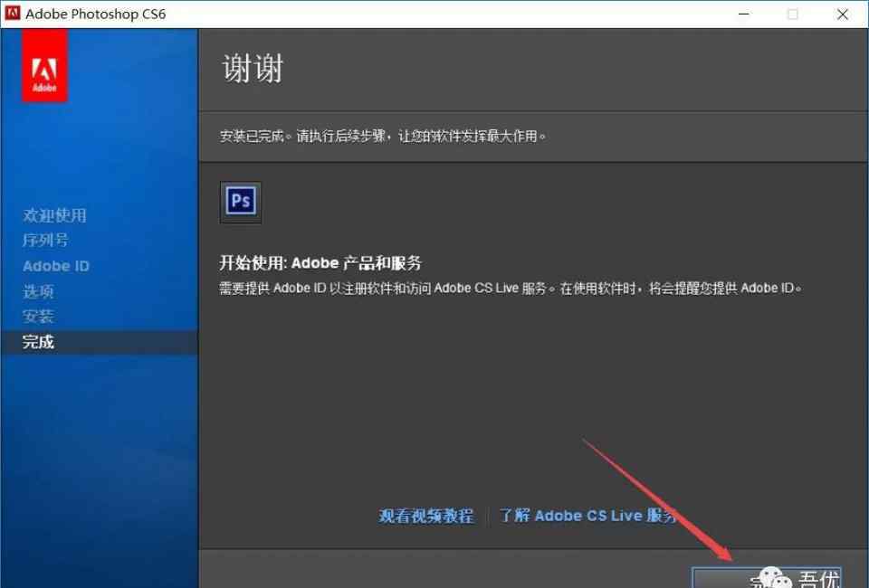869x588 pixels.
Task: Click the Adobe Photoshop CS6 window title
Action: 95,14
